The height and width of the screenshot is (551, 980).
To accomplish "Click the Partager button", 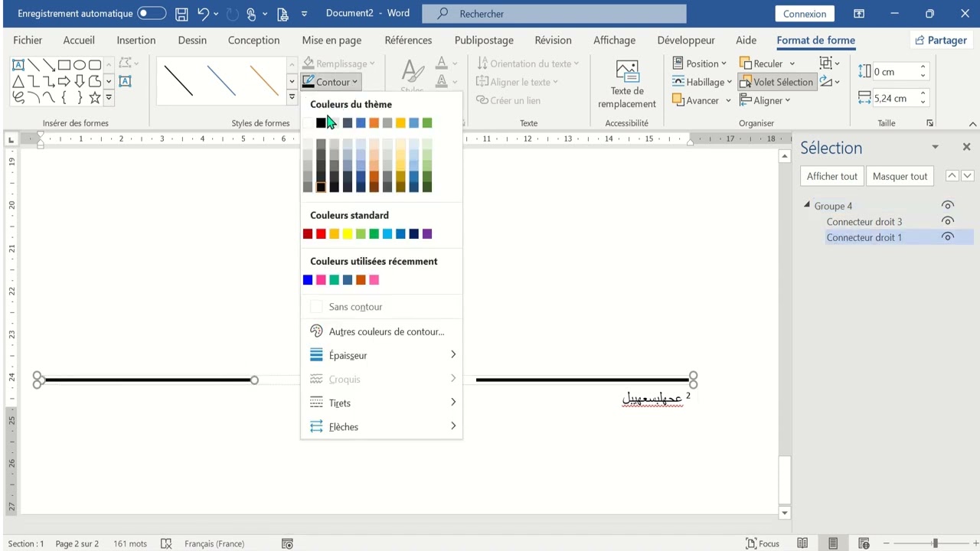I will tap(942, 40).
